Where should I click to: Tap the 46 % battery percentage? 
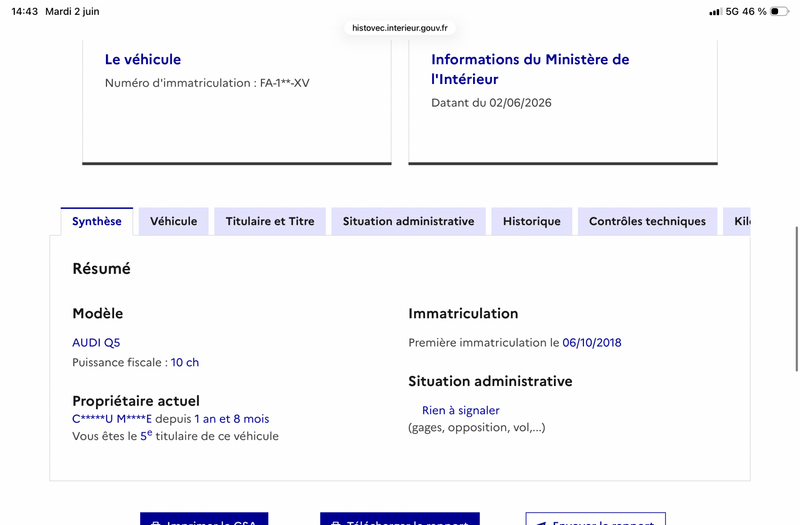tap(755, 11)
